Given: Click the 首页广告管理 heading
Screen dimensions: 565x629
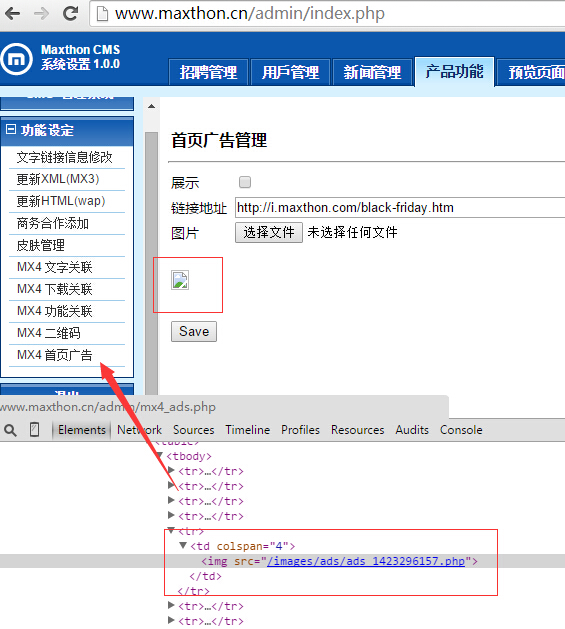Looking at the screenshot, I should pos(219,140).
